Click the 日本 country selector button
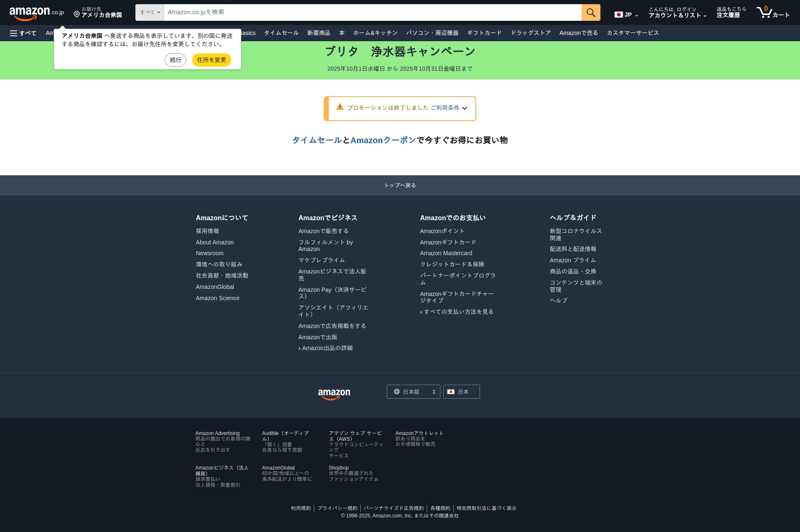Image resolution: width=800 pixels, height=532 pixels. (462, 392)
